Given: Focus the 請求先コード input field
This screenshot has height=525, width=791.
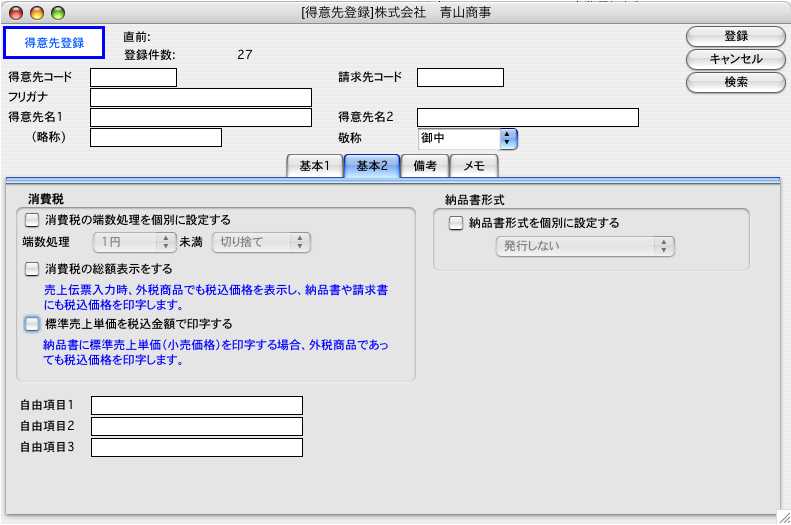Looking at the screenshot, I should coord(460,78).
